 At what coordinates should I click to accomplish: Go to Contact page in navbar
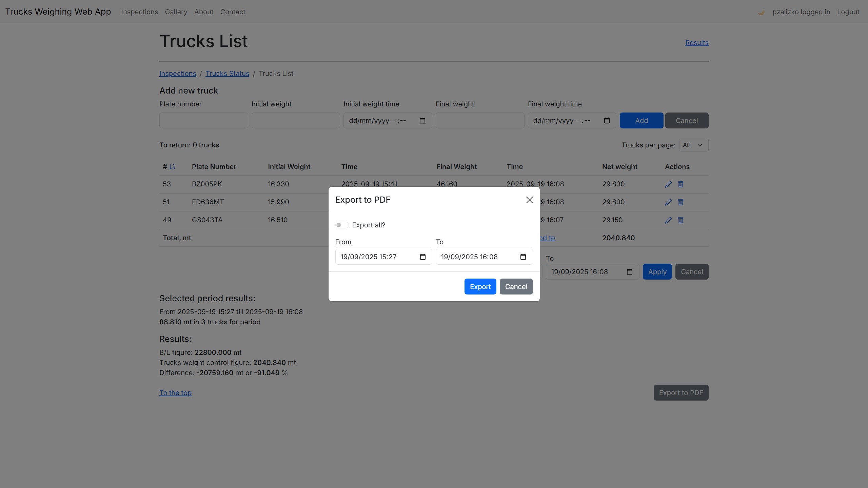point(233,12)
